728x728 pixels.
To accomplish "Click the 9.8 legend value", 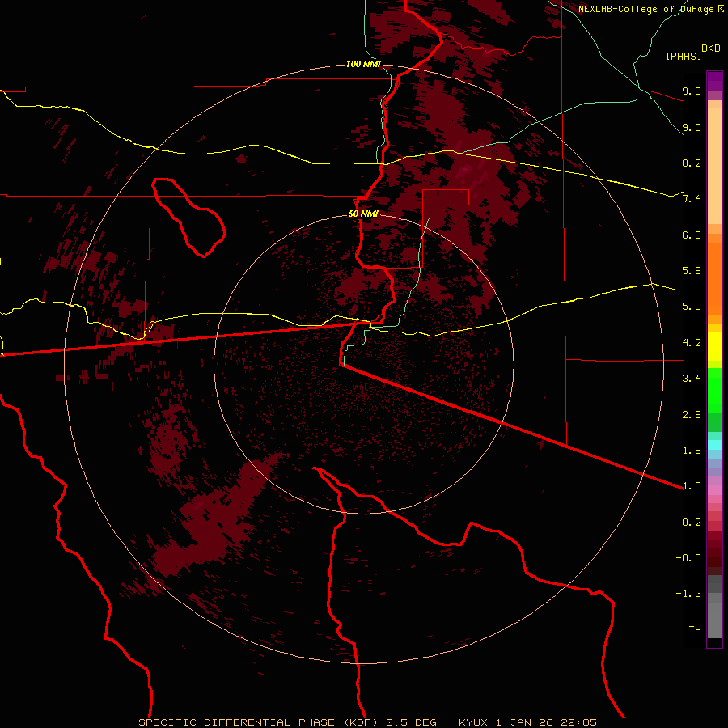I will coord(692,91).
